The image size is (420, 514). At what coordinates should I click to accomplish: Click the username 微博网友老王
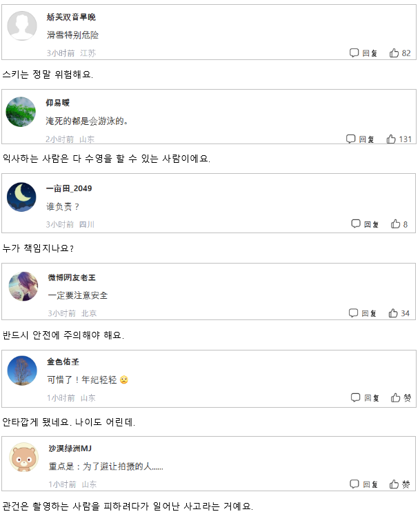[x=72, y=277]
